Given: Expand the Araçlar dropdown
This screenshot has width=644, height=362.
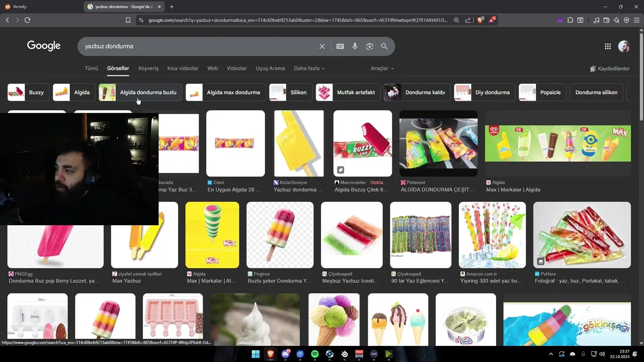Looking at the screenshot, I should 382,68.
